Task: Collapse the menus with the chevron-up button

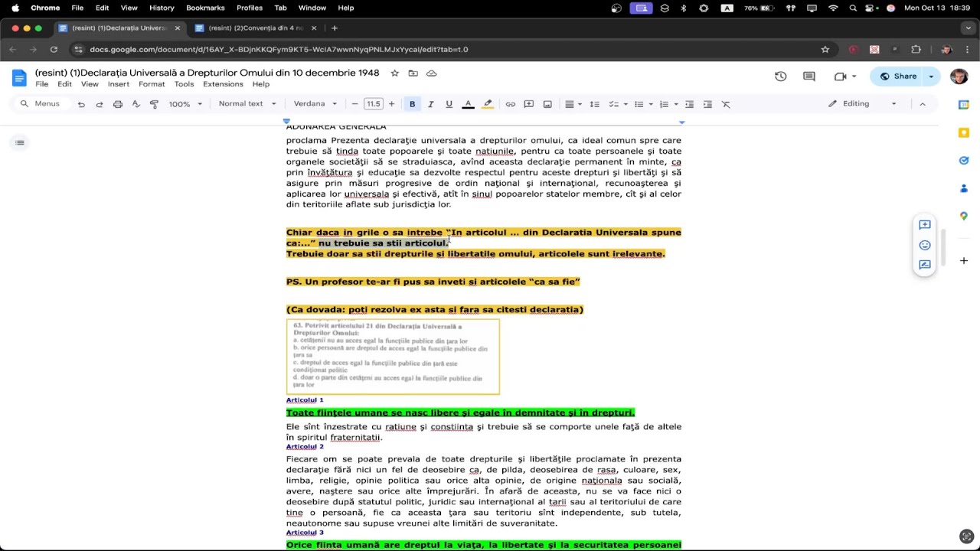Action: coord(922,104)
